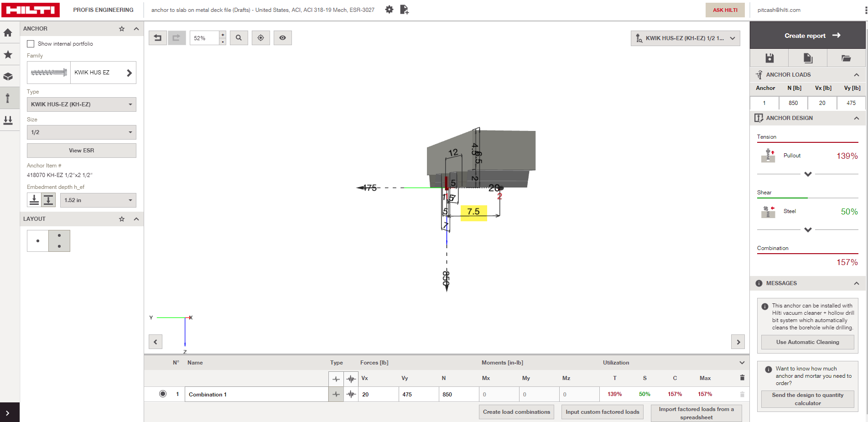Image resolution: width=868 pixels, height=422 pixels.
Task: Collapse the Anchor Loads section
Action: click(x=856, y=75)
